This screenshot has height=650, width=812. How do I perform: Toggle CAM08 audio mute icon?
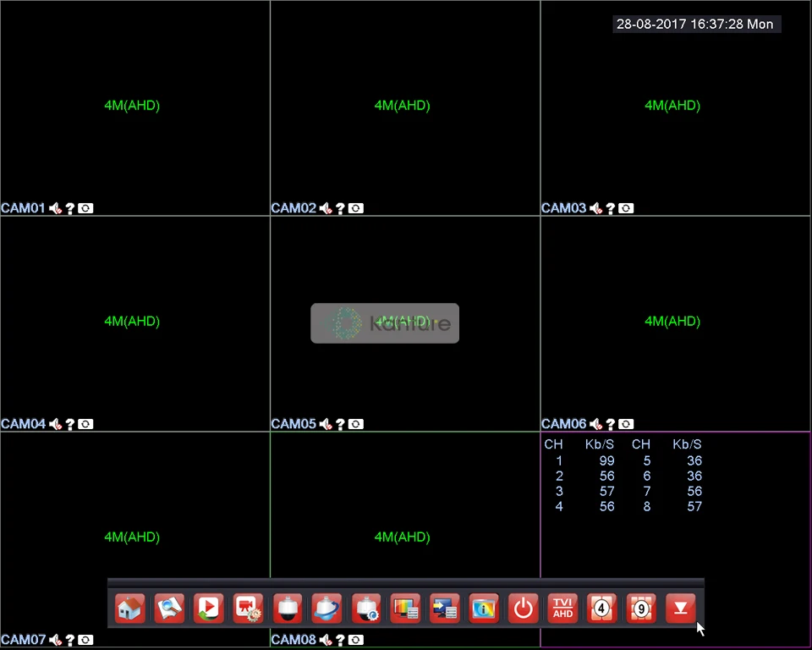[x=326, y=640]
